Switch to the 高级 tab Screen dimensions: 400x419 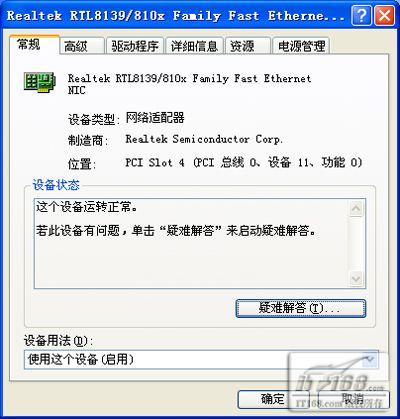coord(82,46)
